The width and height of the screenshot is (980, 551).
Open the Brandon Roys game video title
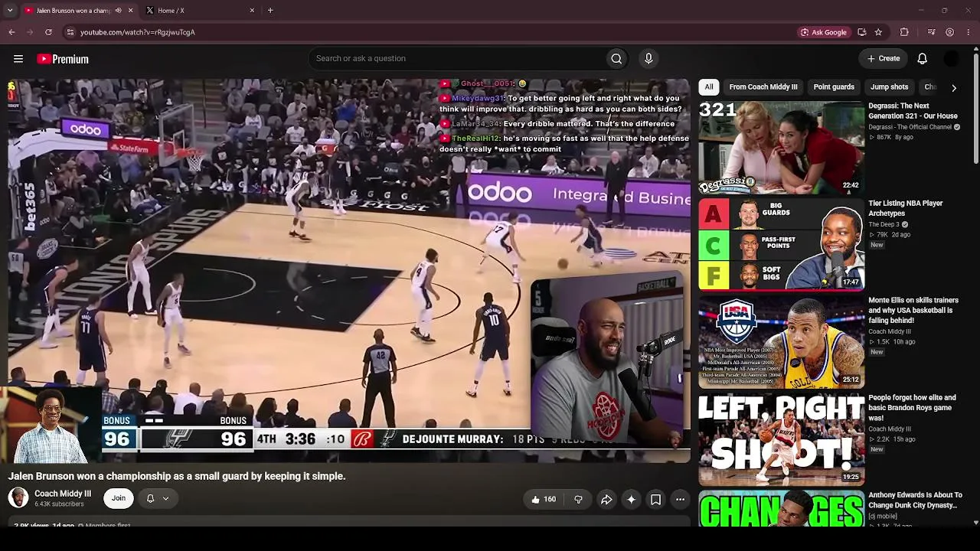click(912, 408)
